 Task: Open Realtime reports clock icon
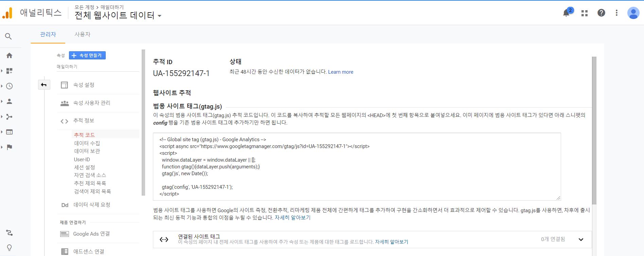coord(10,86)
